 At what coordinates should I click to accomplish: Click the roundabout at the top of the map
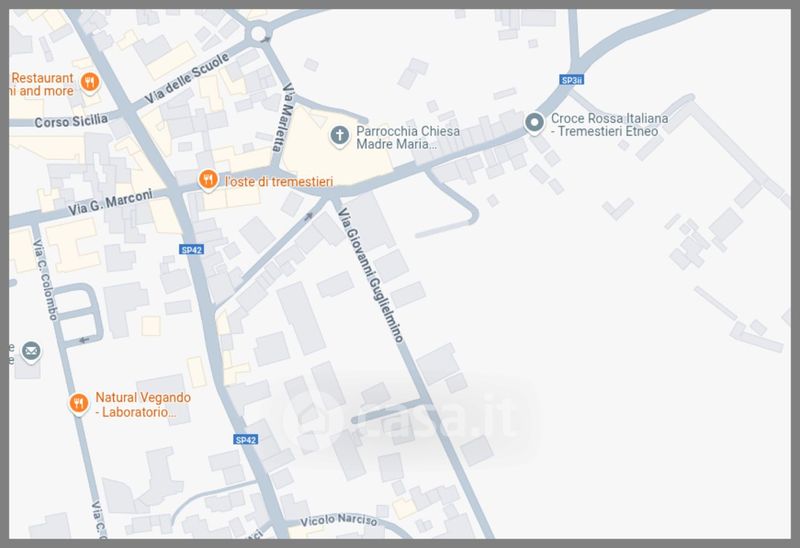point(258,34)
